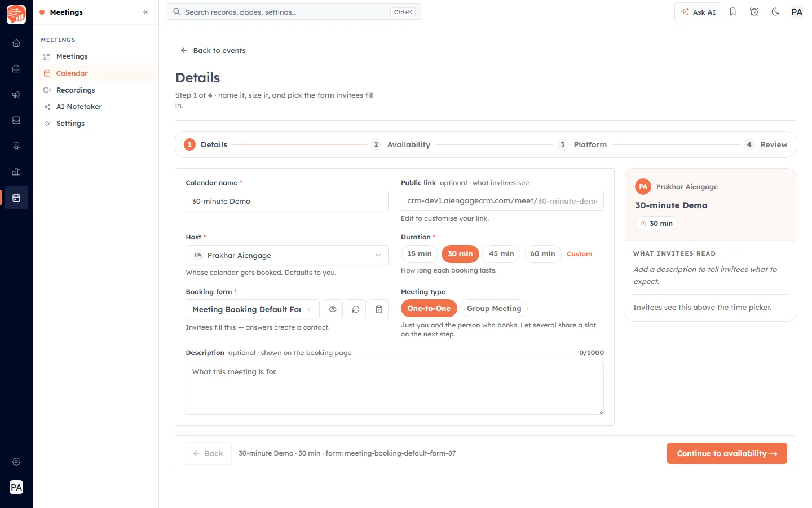Open the bar chart icon in the rail
The height and width of the screenshot is (508, 812).
tap(16, 172)
